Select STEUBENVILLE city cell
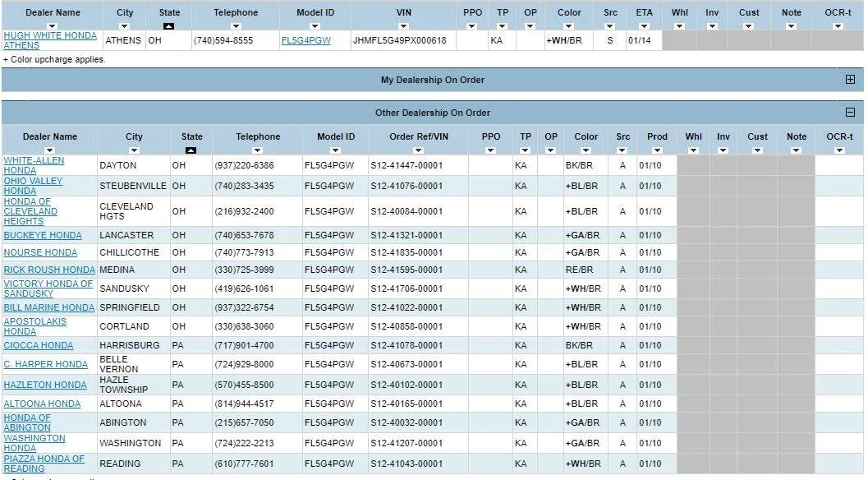Image resolution: width=868 pixels, height=480 pixels. 133,186
